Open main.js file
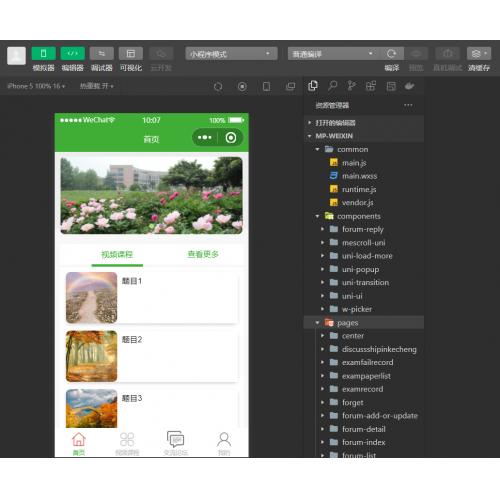500x500 pixels. tap(364, 163)
